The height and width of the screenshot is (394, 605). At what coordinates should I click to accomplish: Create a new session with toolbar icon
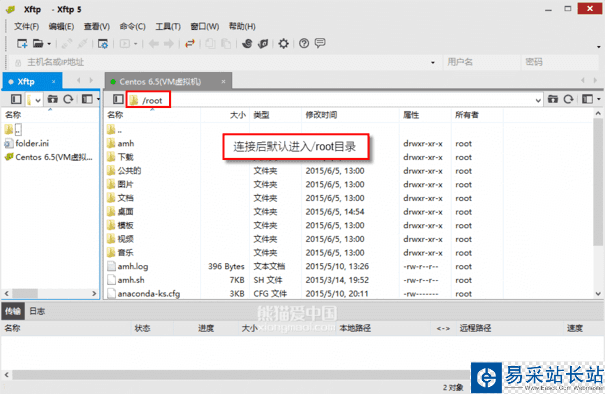22,44
